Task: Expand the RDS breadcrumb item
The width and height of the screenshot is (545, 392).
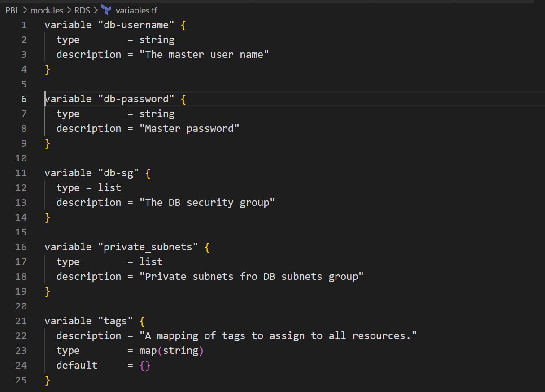Action: point(82,10)
